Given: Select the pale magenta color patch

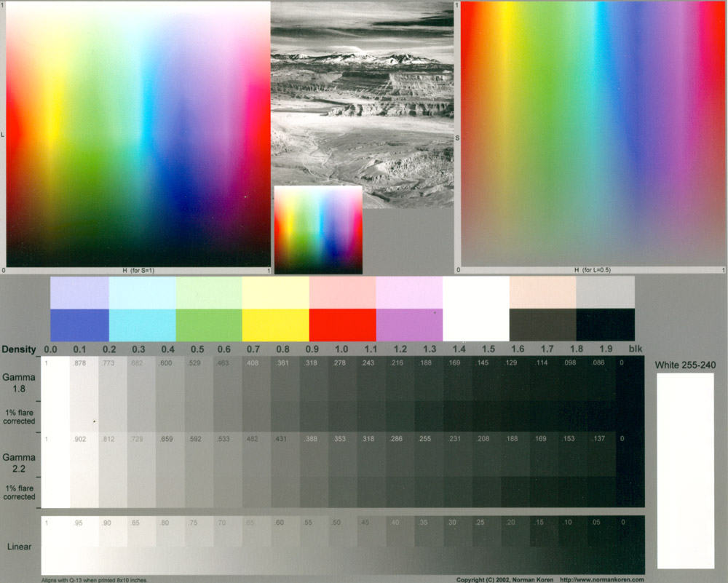Looking at the screenshot, I should 409,293.
